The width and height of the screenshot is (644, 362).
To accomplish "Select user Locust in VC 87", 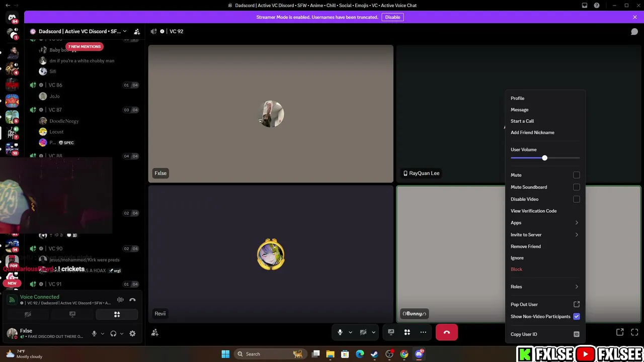I will pyautogui.click(x=56, y=132).
